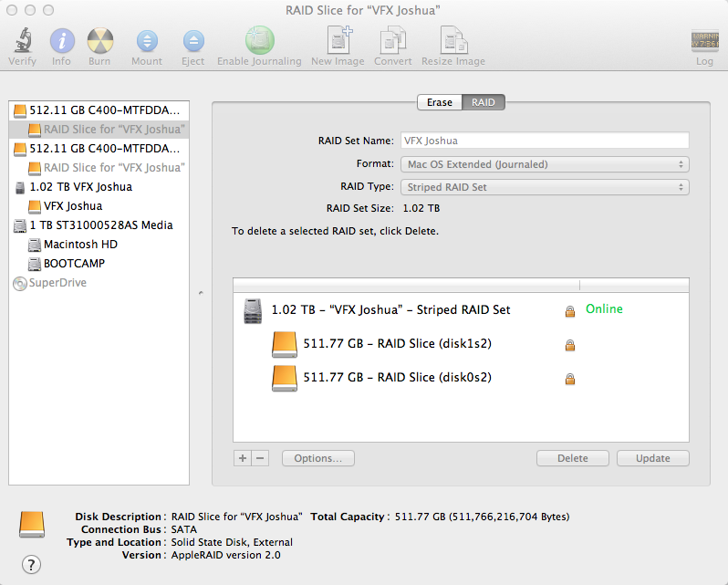Click the Verify microscope icon

coord(22,40)
